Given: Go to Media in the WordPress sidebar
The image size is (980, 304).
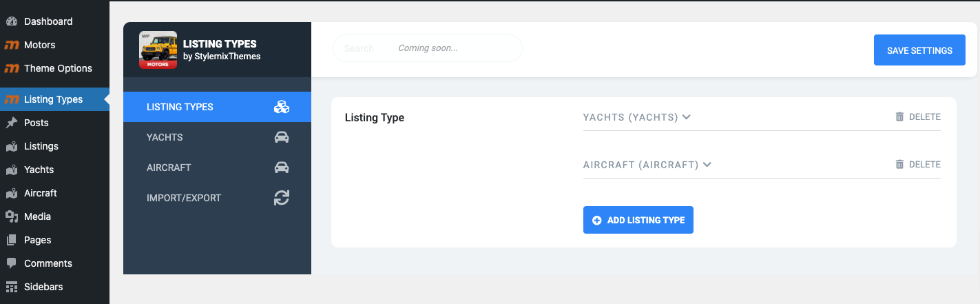Looking at the screenshot, I should coord(37,216).
